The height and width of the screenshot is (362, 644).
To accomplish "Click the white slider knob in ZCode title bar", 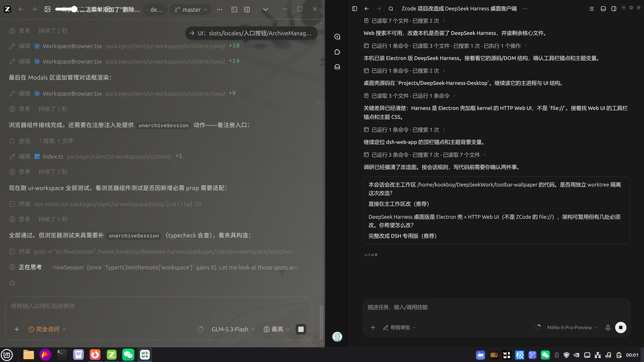I will pos(74,9).
